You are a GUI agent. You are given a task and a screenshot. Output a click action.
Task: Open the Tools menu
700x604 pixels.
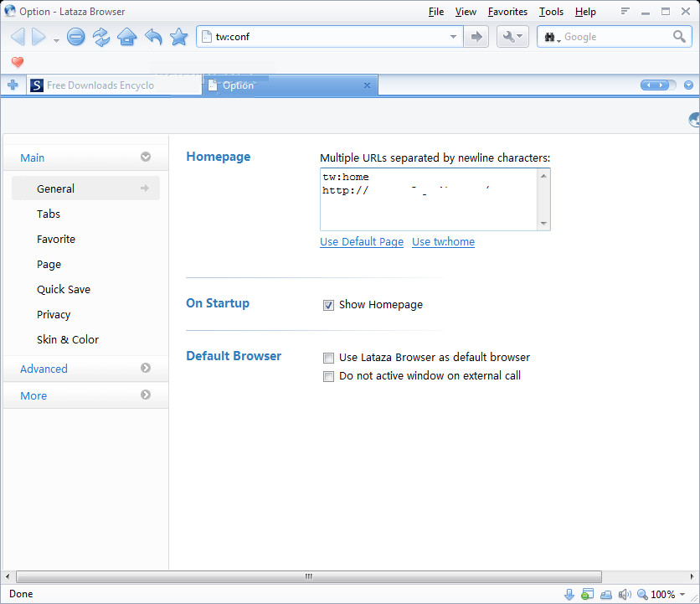[551, 12]
